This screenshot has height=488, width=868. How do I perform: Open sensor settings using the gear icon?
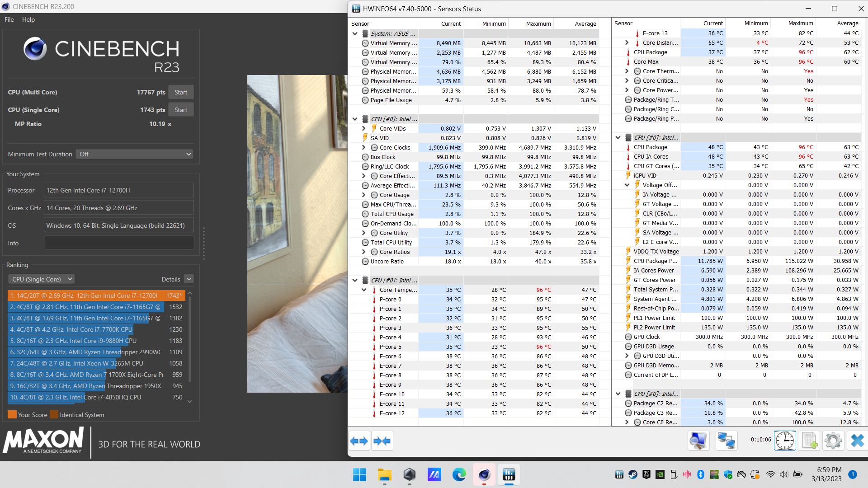point(833,440)
